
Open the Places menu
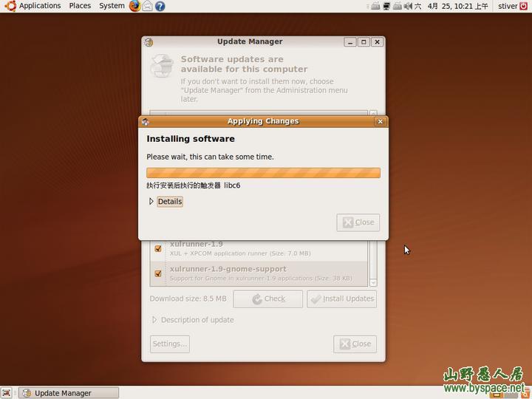80,6
